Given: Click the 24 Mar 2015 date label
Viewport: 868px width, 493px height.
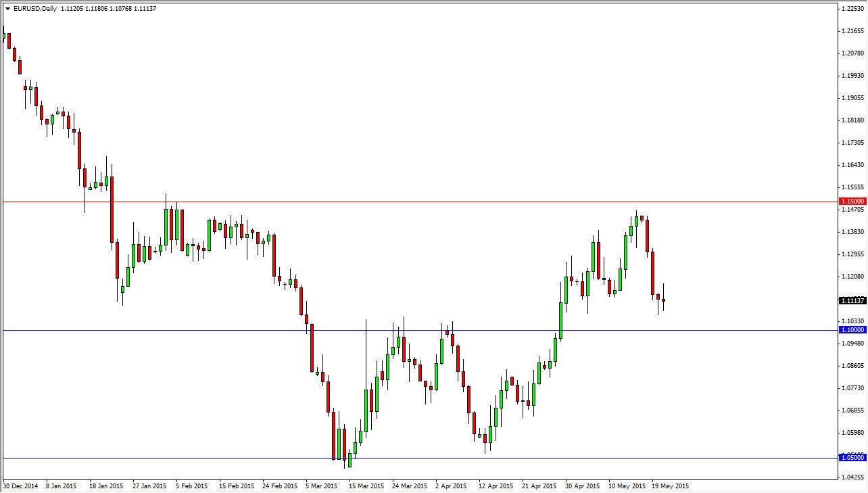Looking at the screenshot, I should pyautogui.click(x=410, y=486).
